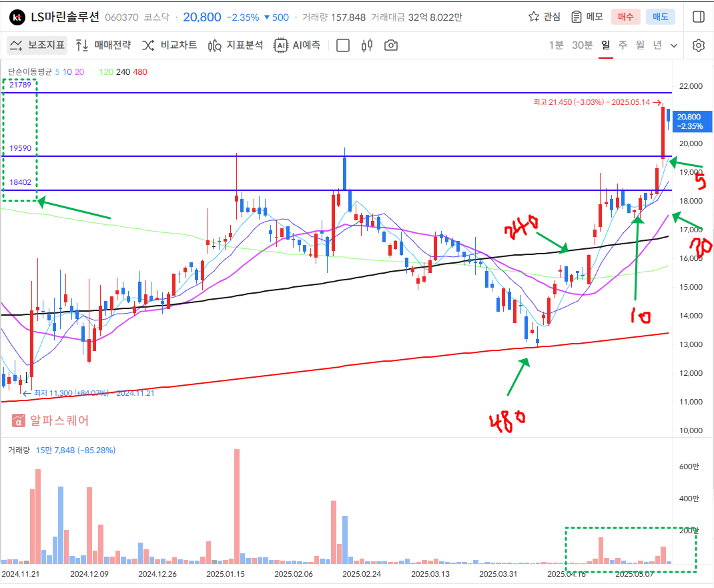Click the tallest volume bar near 2025.01.15
Viewport: 714px width, 588px height.
237,507
